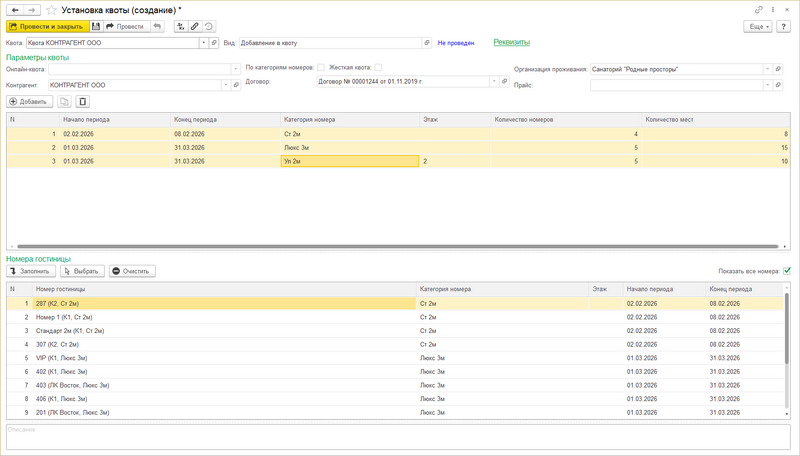
Task: Click the save (floppy disk) icon
Action: tap(96, 27)
